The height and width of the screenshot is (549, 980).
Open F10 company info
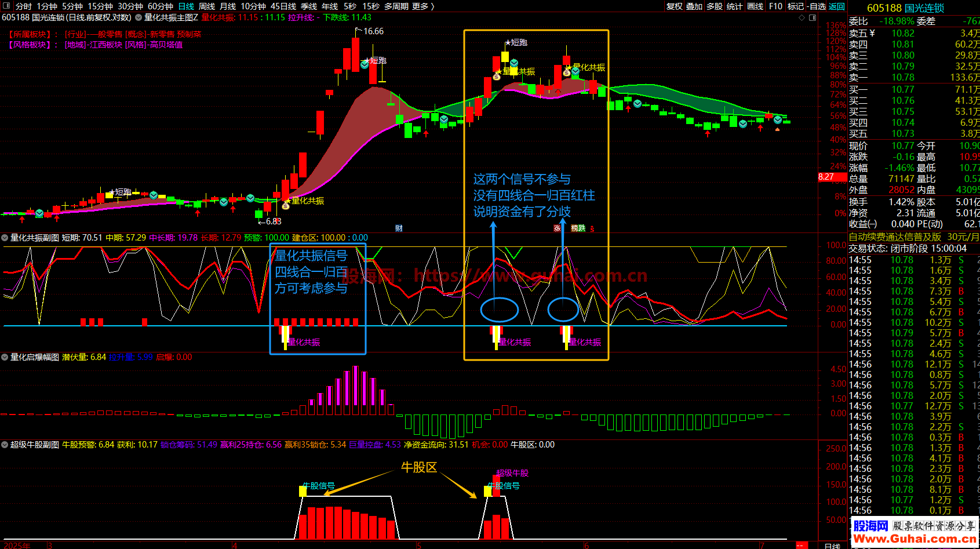tap(775, 6)
